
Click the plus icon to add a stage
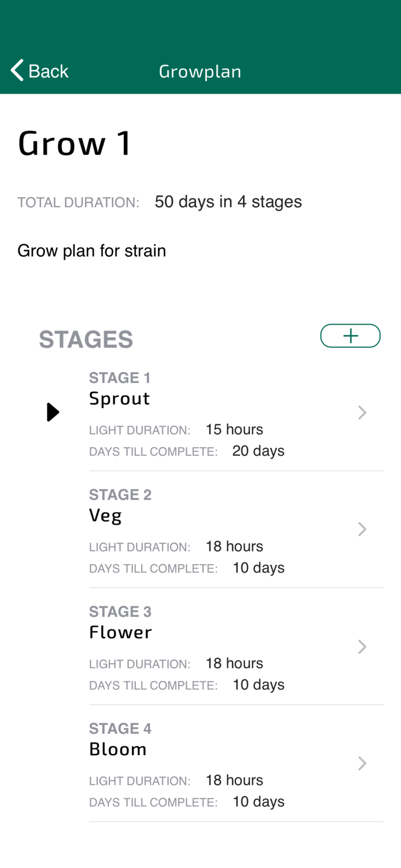click(350, 336)
